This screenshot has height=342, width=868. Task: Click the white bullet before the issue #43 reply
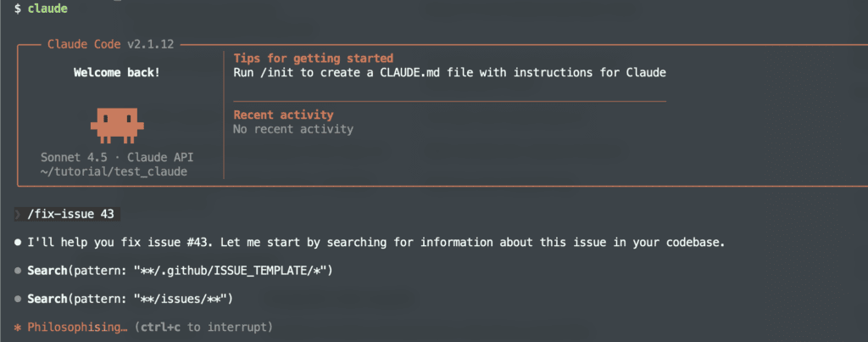[x=18, y=243]
